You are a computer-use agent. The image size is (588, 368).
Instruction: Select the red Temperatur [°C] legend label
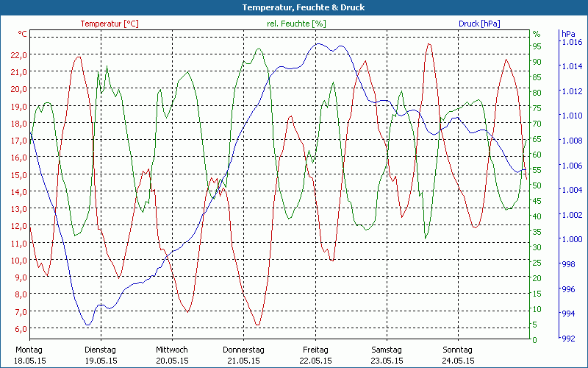109,24
